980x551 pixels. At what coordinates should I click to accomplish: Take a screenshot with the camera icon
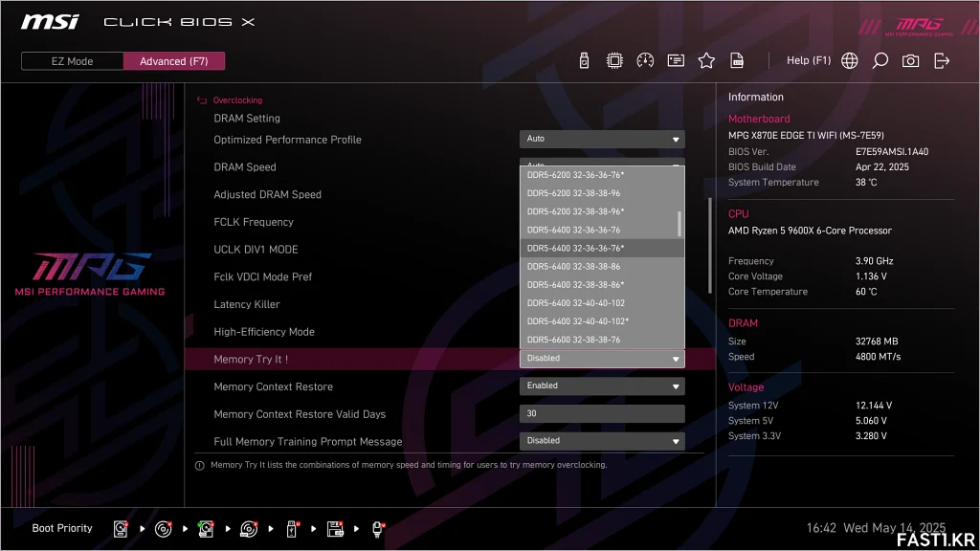click(x=911, y=60)
